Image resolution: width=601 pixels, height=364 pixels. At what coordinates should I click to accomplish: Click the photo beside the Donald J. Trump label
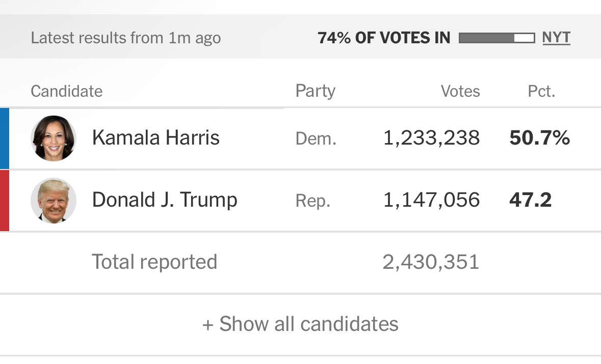tap(54, 200)
